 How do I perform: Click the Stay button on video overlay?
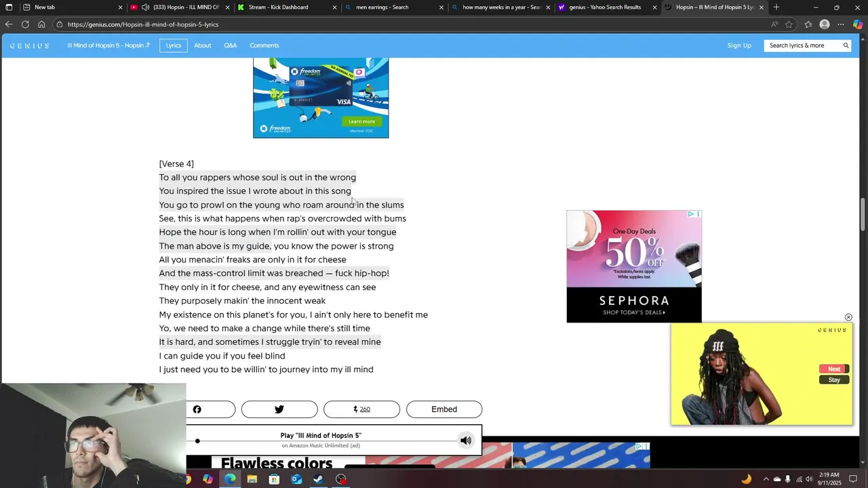[x=834, y=380]
